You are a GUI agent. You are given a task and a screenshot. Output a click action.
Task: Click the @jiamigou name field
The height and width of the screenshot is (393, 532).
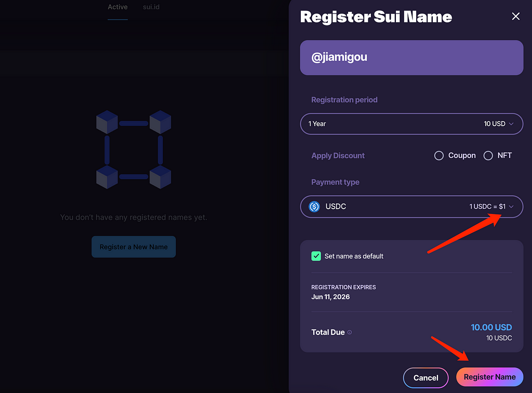point(411,58)
